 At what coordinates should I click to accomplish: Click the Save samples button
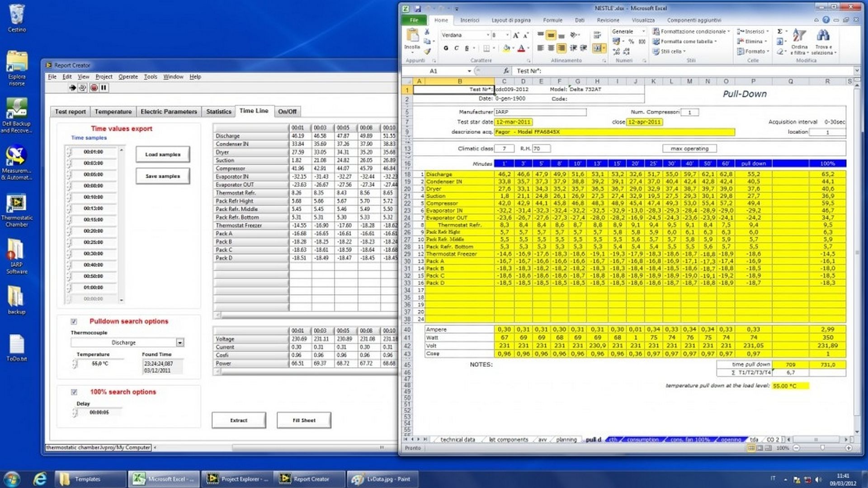[x=163, y=176]
